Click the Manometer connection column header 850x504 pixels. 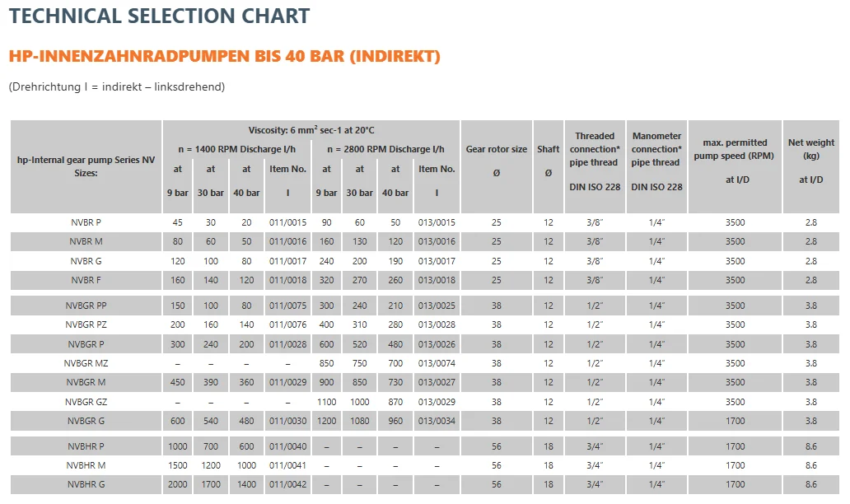pos(656,149)
